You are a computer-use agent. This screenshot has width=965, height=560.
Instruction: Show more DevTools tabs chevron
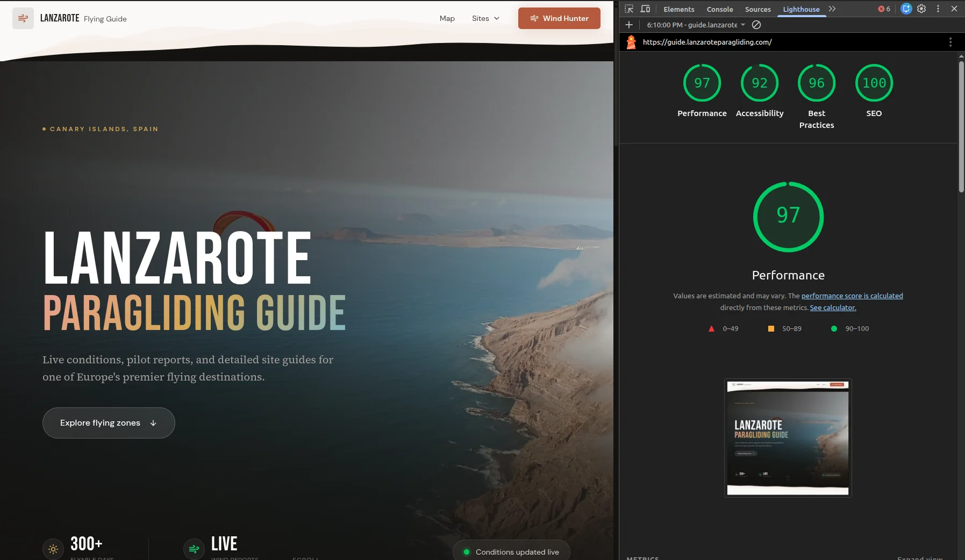pos(832,9)
